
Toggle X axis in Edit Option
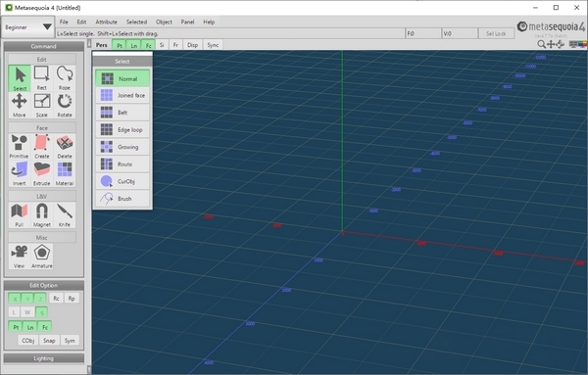pos(15,299)
